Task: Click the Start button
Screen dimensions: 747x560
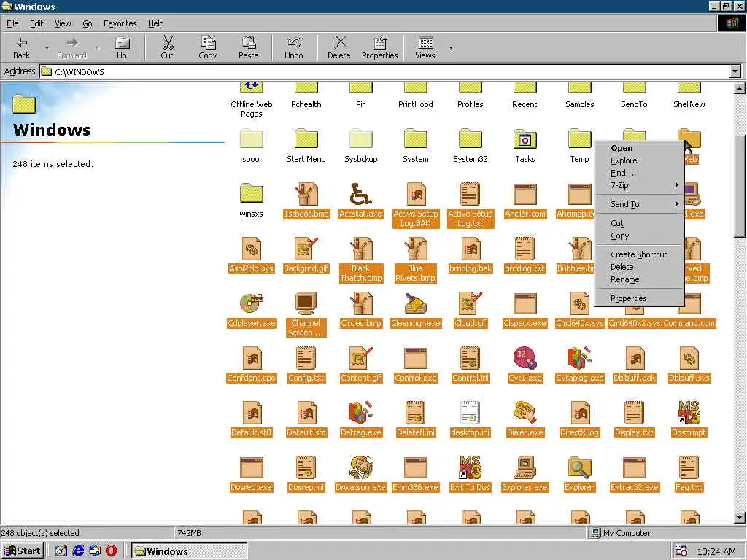Action: point(23,551)
